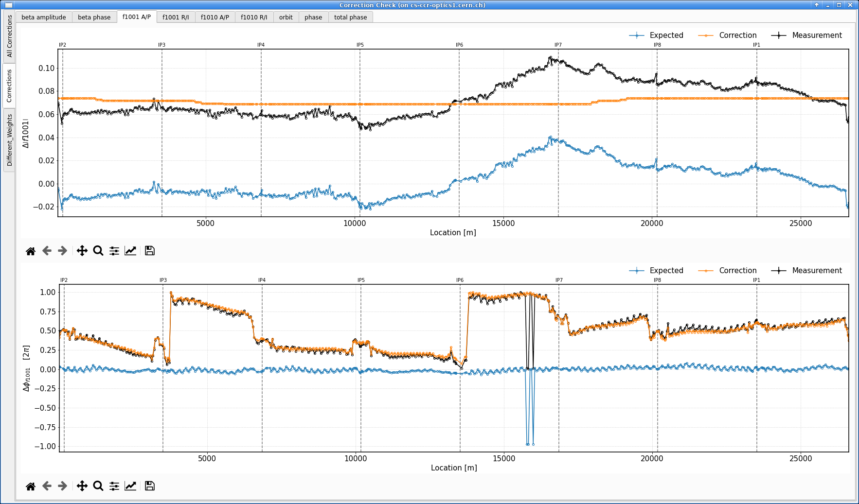This screenshot has height=504, width=859.
Task: Go forward to next view in bottom plot toolbar
Action: point(62,486)
